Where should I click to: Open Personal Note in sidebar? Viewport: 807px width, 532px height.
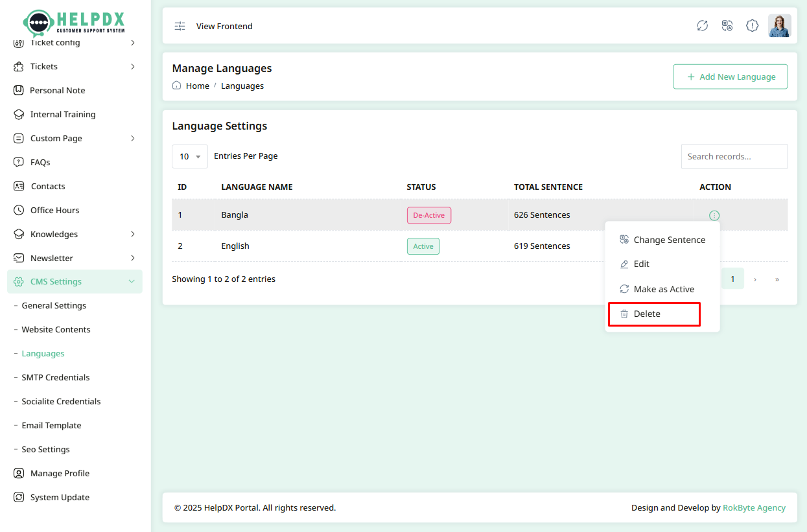57,91
